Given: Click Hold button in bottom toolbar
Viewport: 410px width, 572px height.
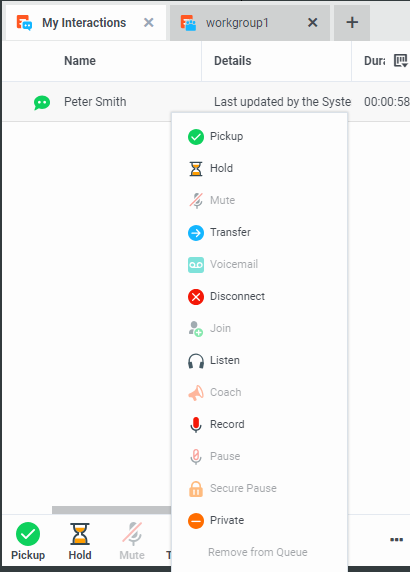Looking at the screenshot, I should (80, 541).
